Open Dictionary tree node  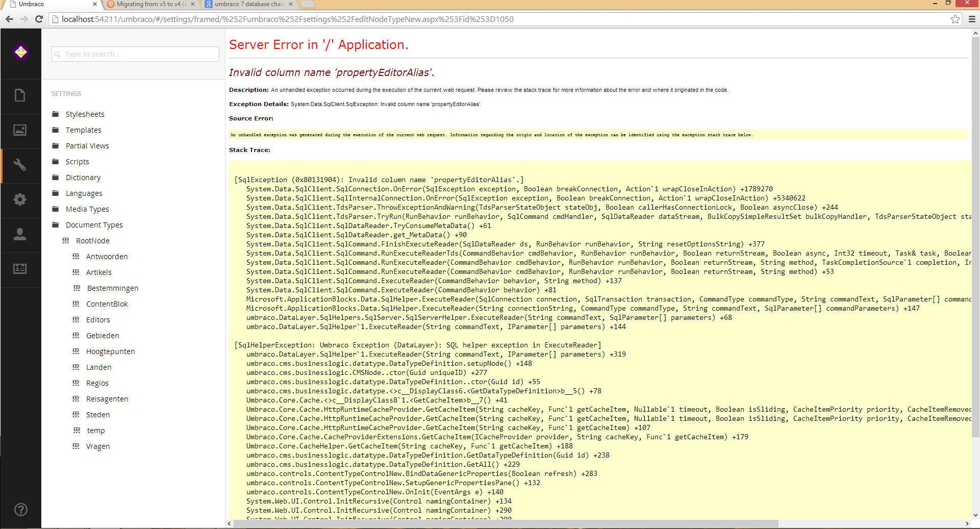83,178
